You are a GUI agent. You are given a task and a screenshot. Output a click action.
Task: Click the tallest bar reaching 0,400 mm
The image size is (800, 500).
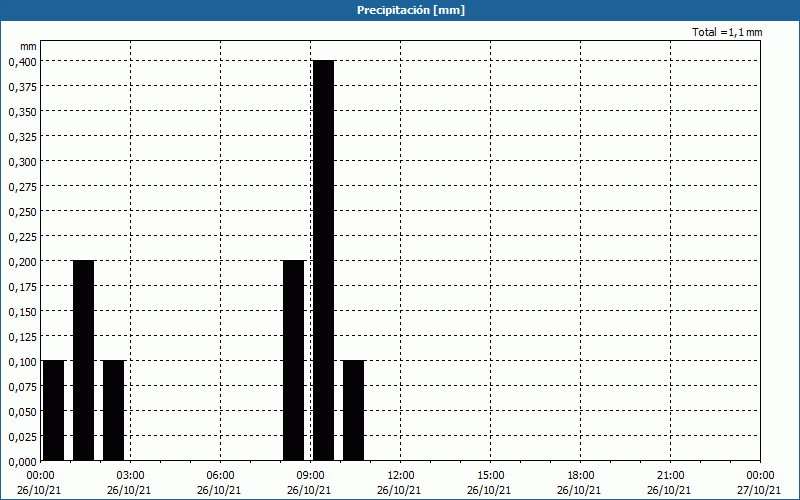323,260
